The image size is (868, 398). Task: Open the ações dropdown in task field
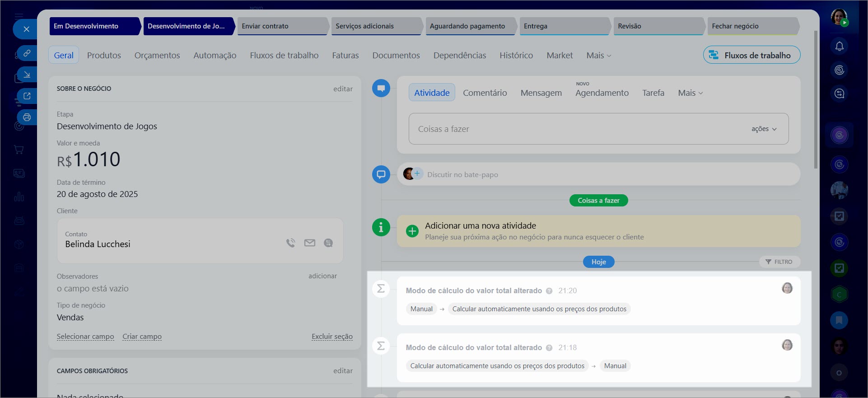(764, 129)
